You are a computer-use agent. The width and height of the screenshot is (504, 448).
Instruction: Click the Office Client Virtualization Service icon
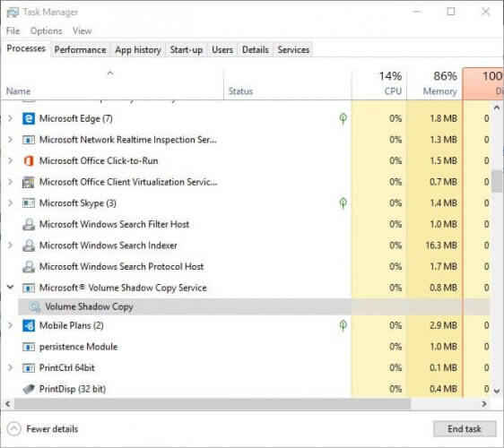coord(29,182)
